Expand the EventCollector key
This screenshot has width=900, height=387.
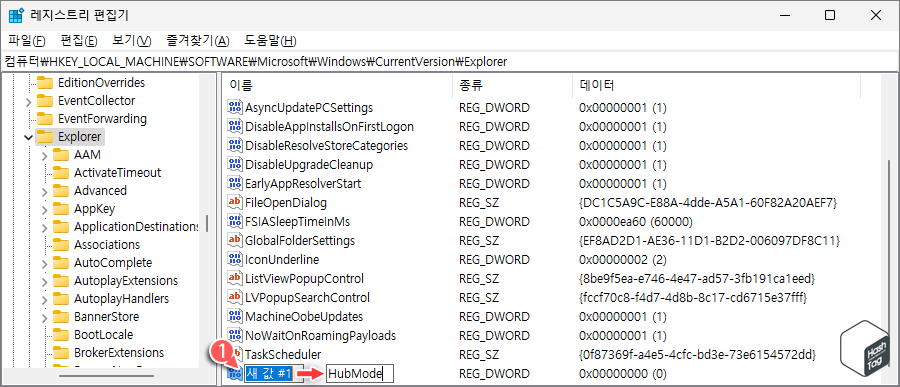[28, 102]
